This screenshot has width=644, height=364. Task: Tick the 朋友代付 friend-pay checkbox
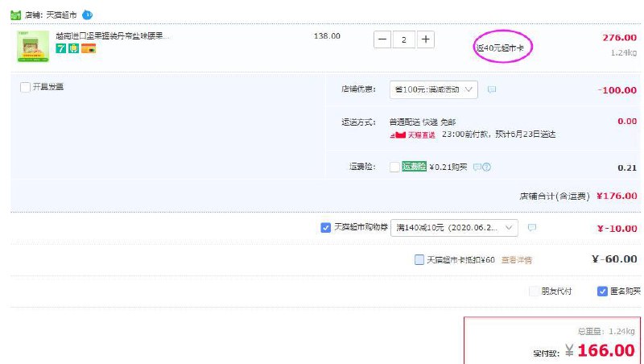point(534,292)
